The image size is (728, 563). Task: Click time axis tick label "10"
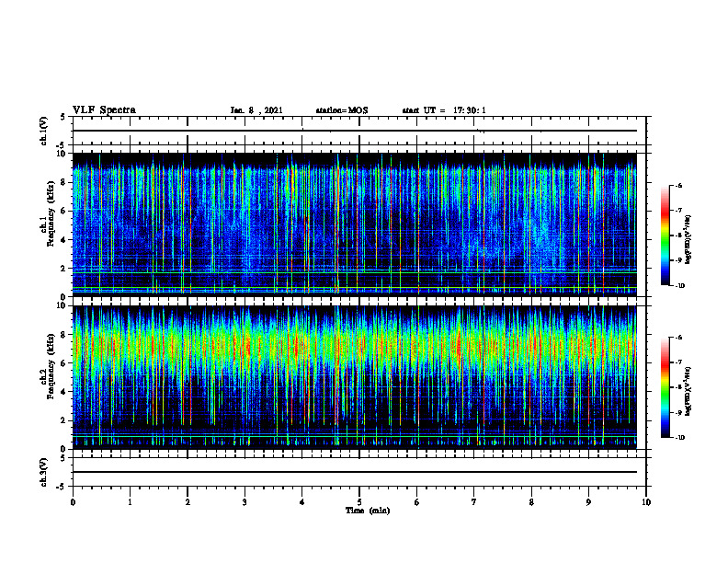click(646, 502)
